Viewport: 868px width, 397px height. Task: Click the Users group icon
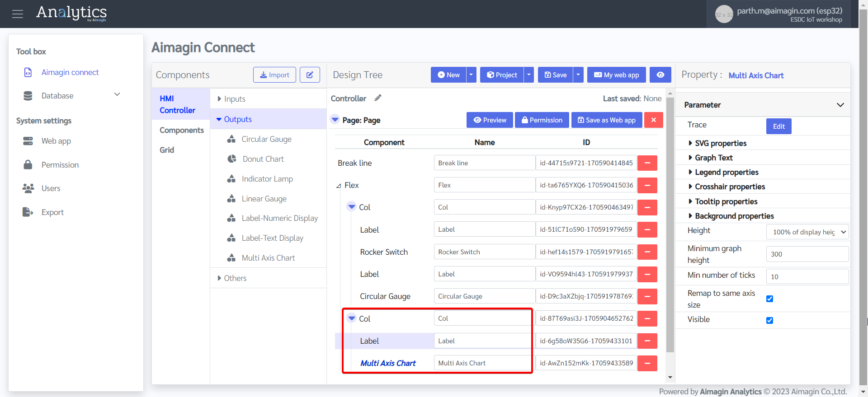(28, 188)
